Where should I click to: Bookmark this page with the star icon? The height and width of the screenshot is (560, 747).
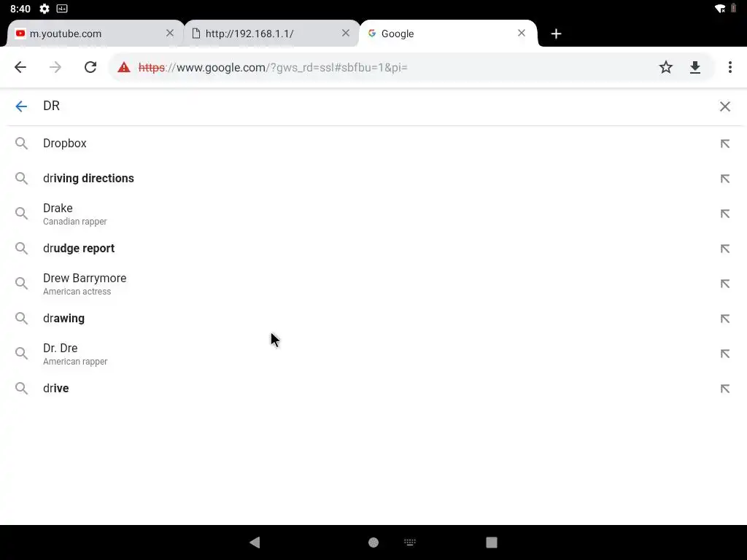666,67
